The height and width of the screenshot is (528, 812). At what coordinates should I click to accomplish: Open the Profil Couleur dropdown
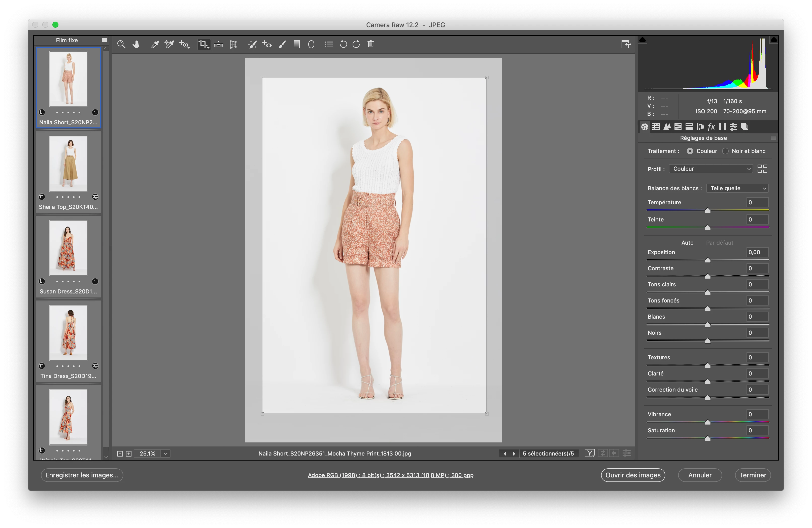(x=711, y=169)
